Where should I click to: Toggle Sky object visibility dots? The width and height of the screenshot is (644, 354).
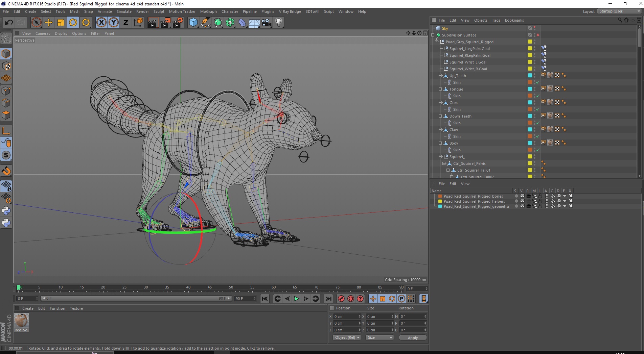coord(534,28)
